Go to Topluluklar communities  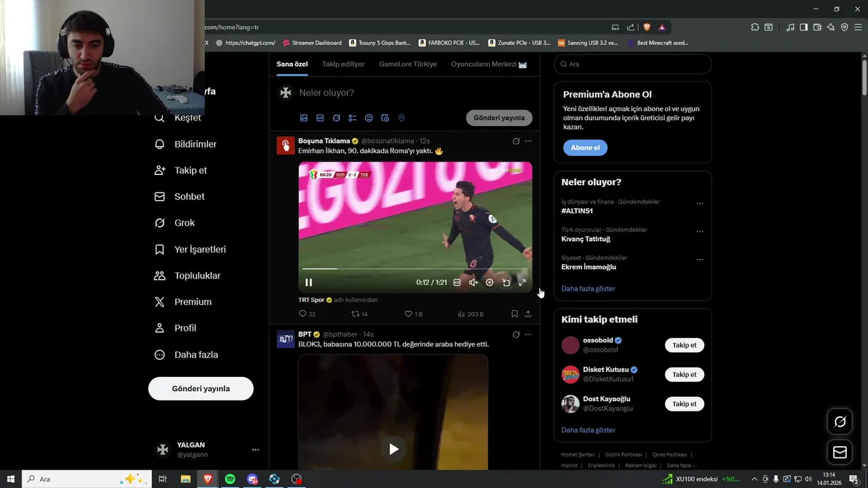(x=187, y=276)
